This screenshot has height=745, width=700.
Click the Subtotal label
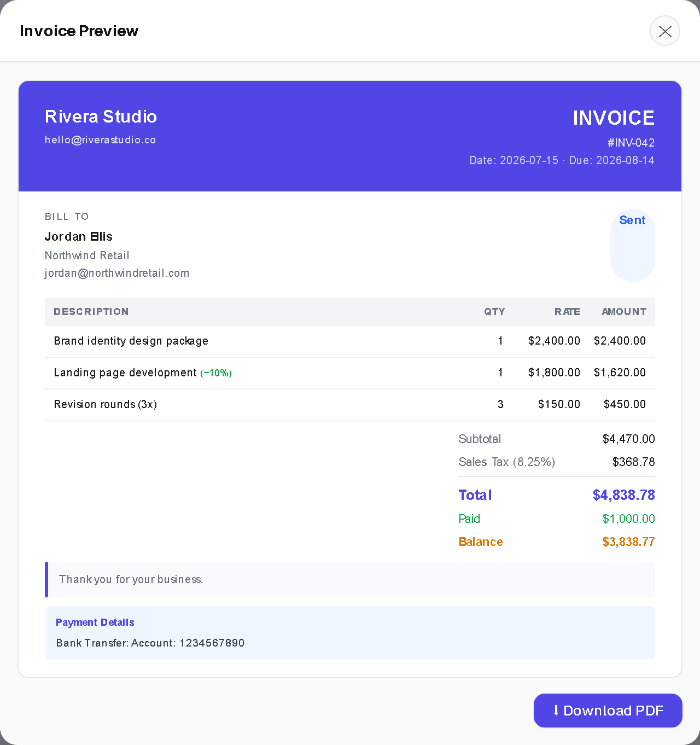pos(480,439)
